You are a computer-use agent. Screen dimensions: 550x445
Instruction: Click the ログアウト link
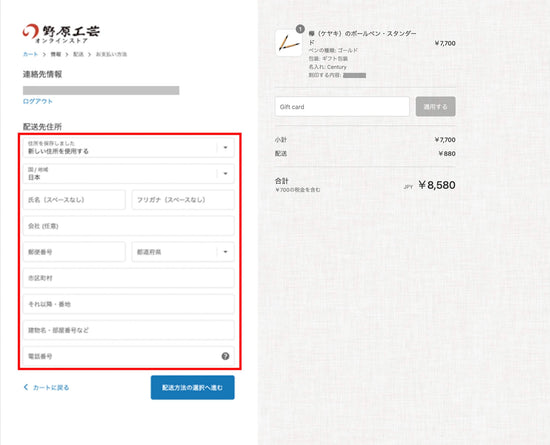coord(38,101)
